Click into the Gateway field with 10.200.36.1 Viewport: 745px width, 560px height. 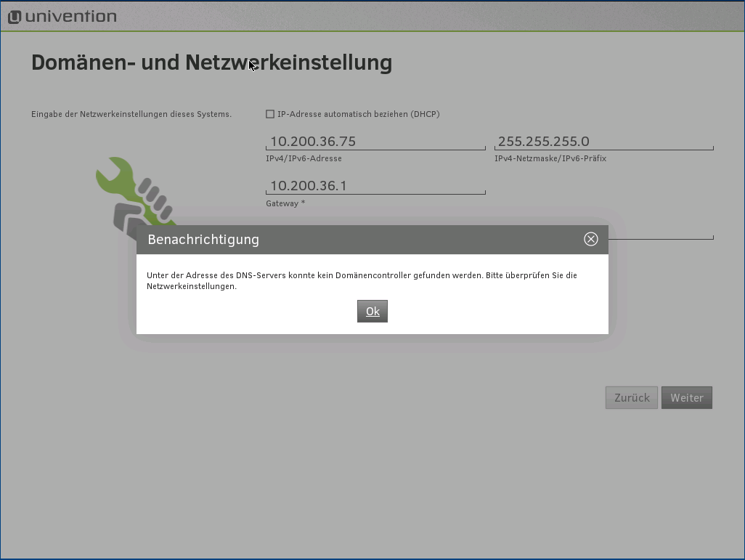375,186
